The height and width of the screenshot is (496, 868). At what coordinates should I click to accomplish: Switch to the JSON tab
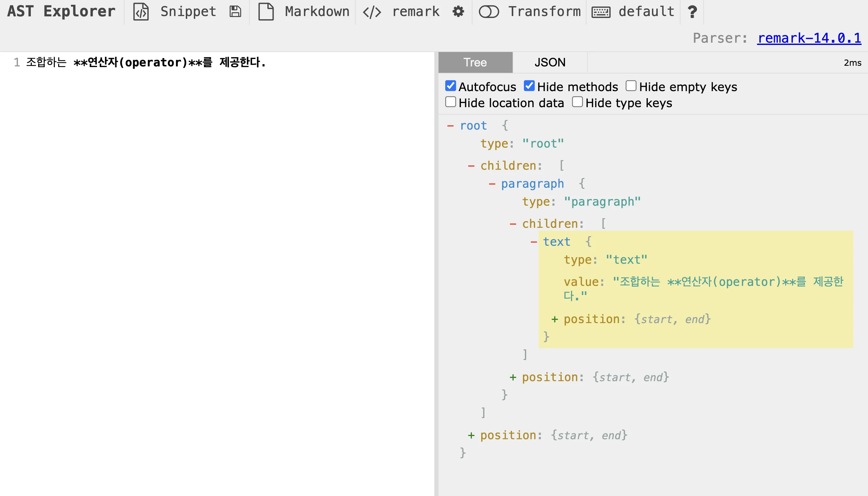pos(550,62)
